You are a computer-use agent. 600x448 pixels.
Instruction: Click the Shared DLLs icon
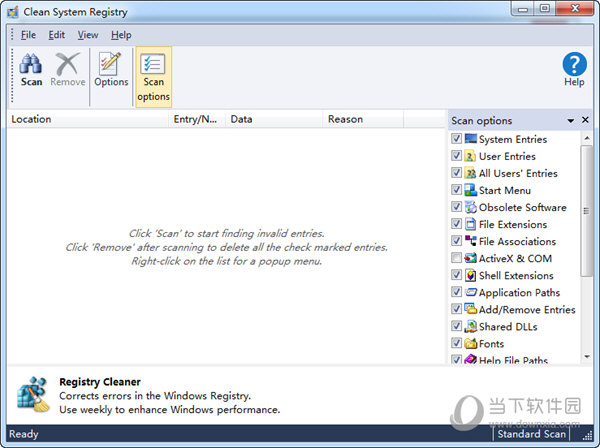pyautogui.click(x=470, y=326)
